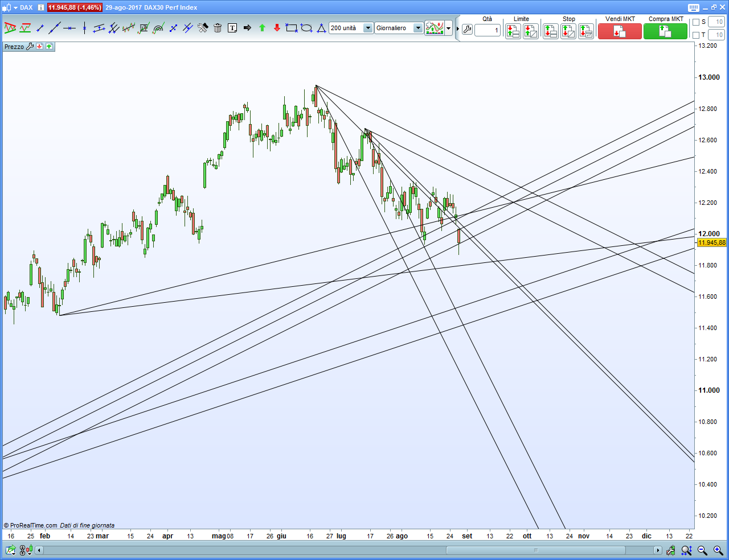Click the T value input field
729x560 pixels.
[716, 35]
